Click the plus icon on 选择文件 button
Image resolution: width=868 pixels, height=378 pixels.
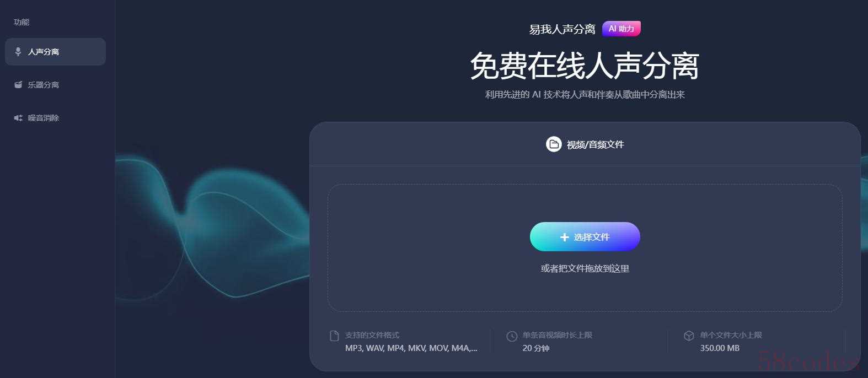point(564,237)
